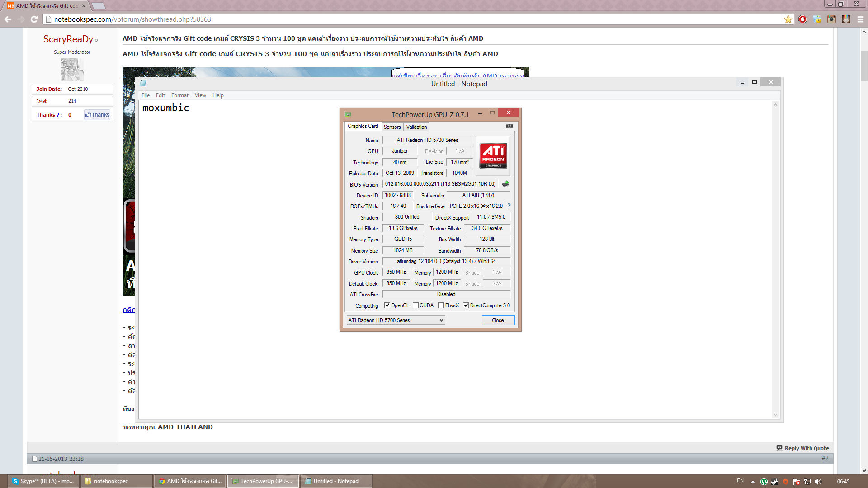Click the Thanks button

click(x=97, y=115)
